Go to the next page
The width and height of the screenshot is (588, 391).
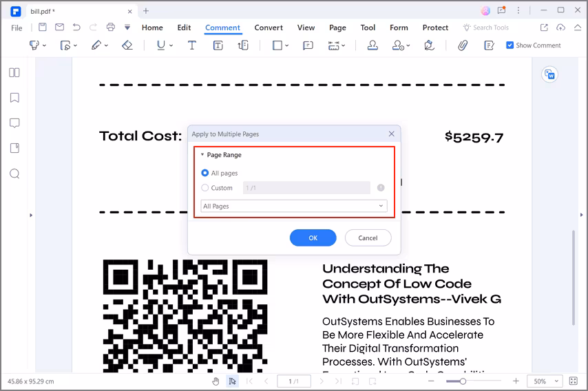coord(322,381)
